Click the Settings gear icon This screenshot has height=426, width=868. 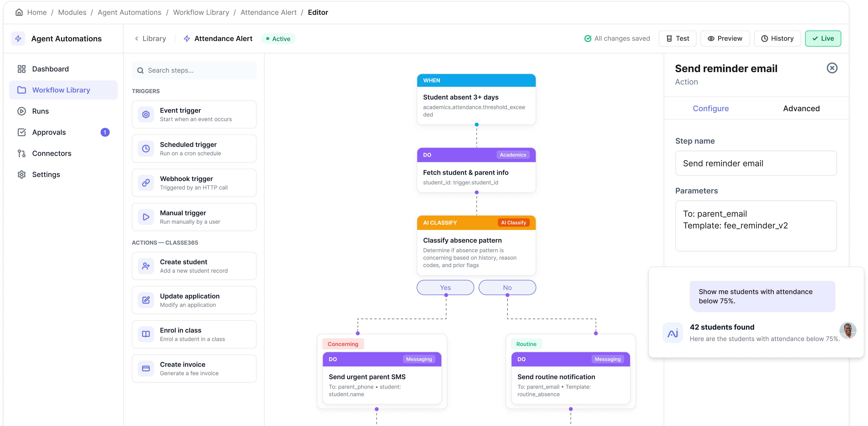pos(22,174)
